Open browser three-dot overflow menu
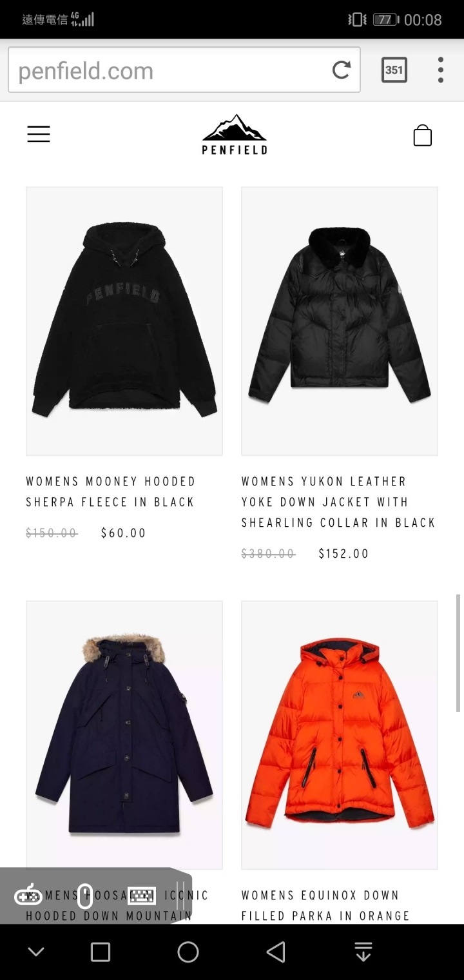Image resolution: width=464 pixels, height=980 pixels. [441, 70]
